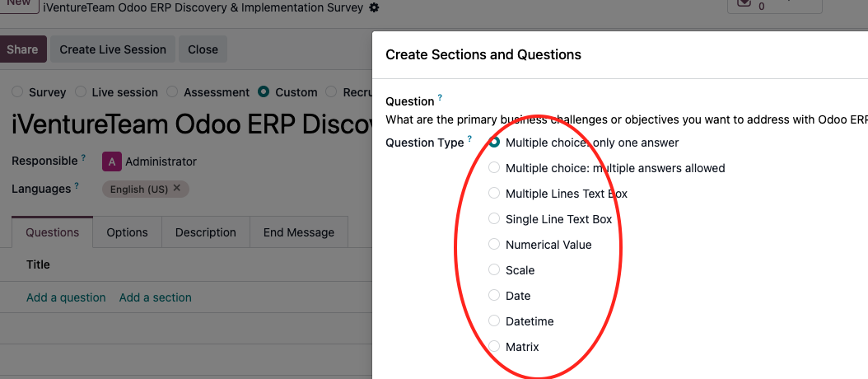Image resolution: width=868 pixels, height=379 pixels.
Task: Select the Live session radio option
Action: [x=81, y=92]
